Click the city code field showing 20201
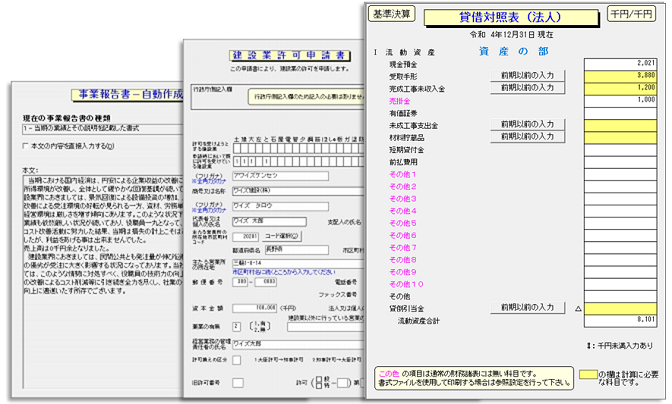The width and height of the screenshot is (672, 404). click(x=245, y=236)
